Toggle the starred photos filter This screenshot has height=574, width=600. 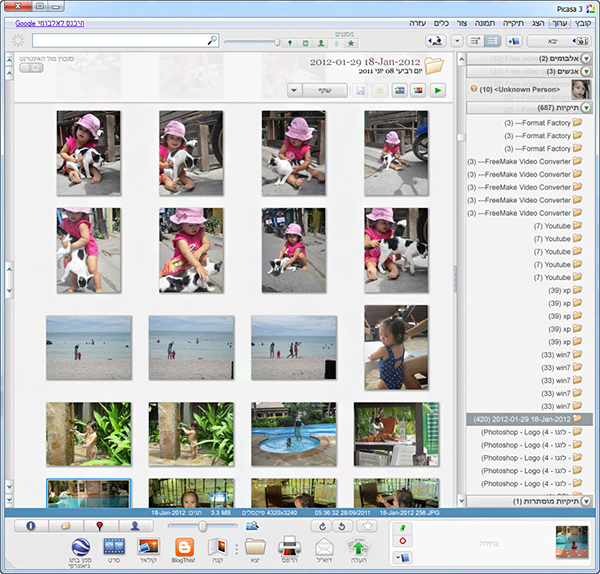351,43
